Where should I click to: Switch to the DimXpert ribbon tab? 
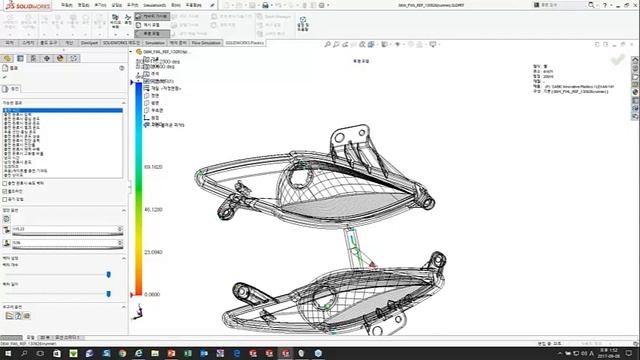[89, 43]
